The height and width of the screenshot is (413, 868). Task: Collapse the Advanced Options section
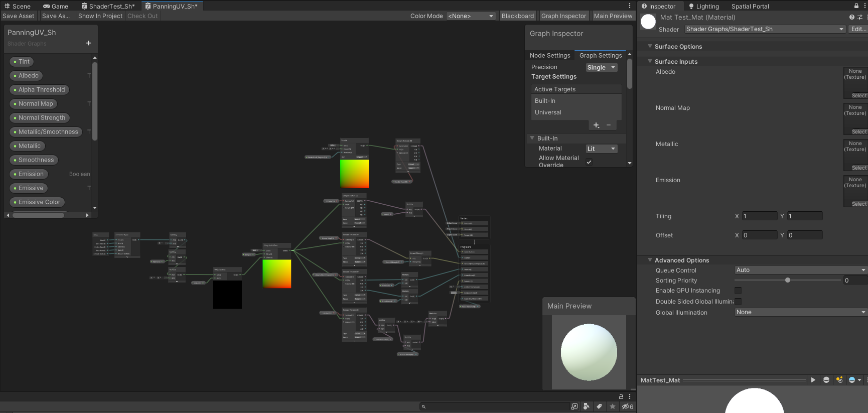coord(650,260)
